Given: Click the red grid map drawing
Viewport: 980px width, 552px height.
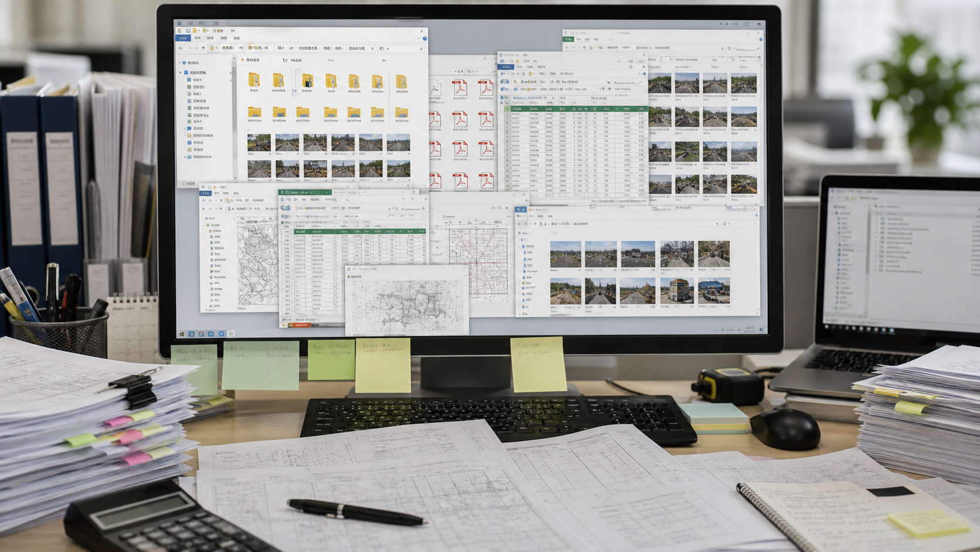Looking at the screenshot, I should 478,261.
